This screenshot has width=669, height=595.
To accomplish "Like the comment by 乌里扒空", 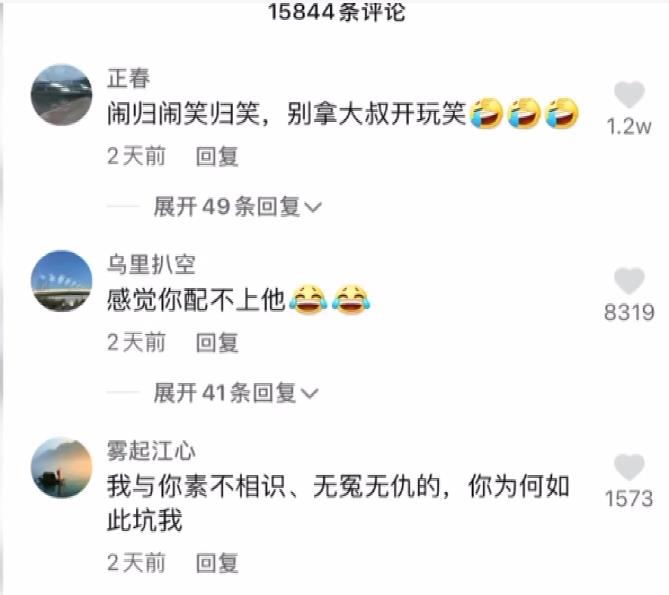I will click(x=629, y=281).
